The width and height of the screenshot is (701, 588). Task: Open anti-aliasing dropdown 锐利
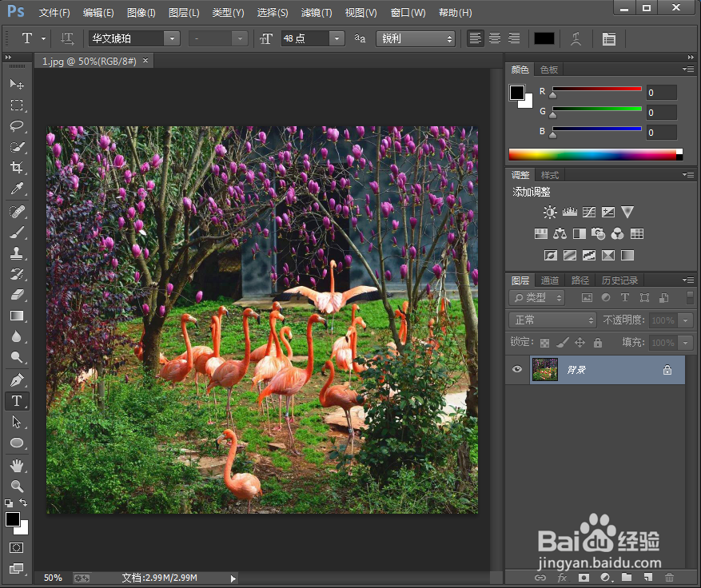click(x=416, y=39)
